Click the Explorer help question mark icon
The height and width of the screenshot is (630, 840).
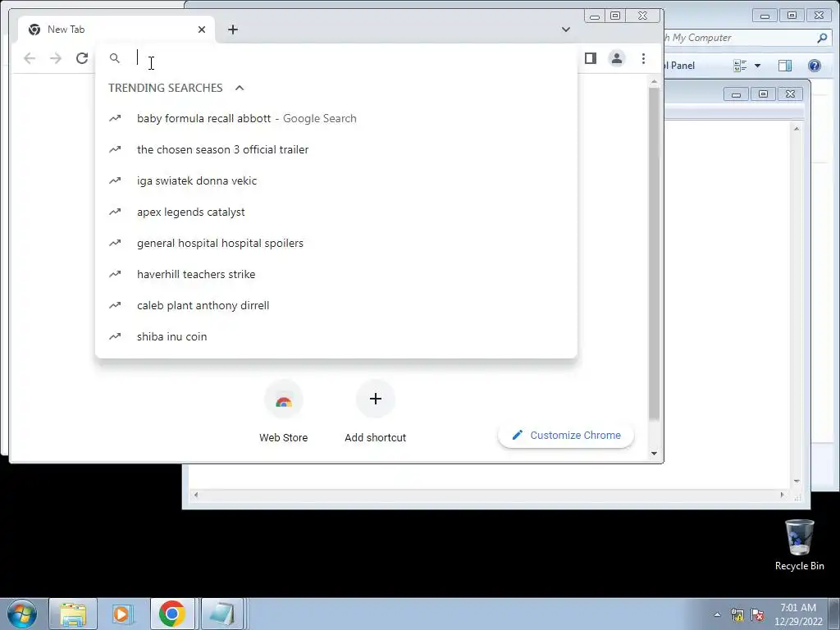pyautogui.click(x=815, y=66)
